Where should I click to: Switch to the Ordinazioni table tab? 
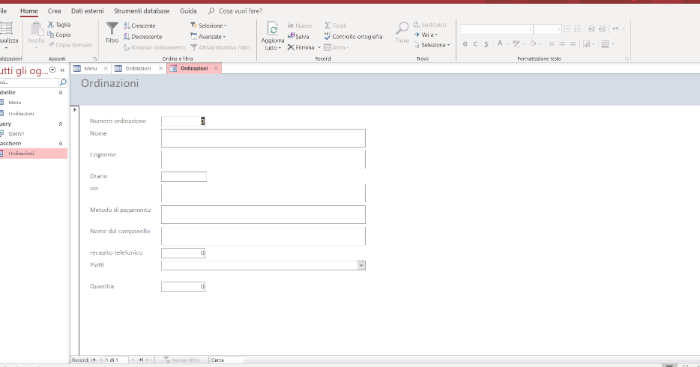[138, 68]
